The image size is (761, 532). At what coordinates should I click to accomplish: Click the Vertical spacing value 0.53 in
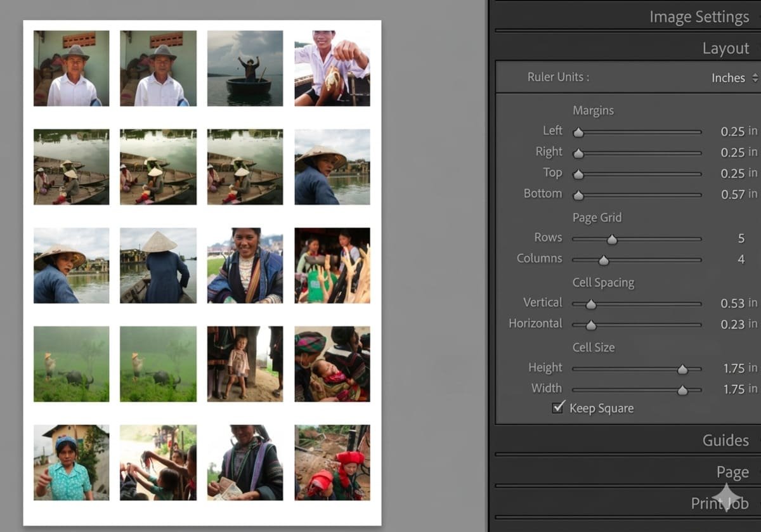coord(739,303)
